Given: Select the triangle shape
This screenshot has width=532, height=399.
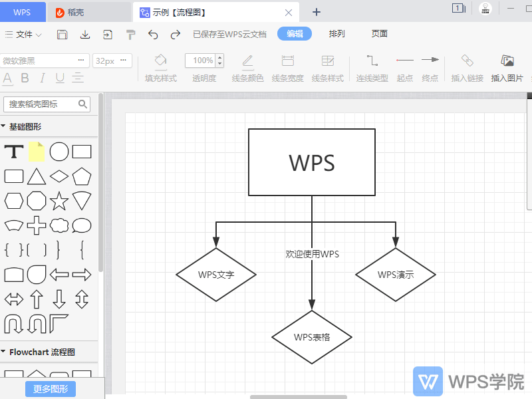Looking at the screenshot, I should (x=37, y=176).
